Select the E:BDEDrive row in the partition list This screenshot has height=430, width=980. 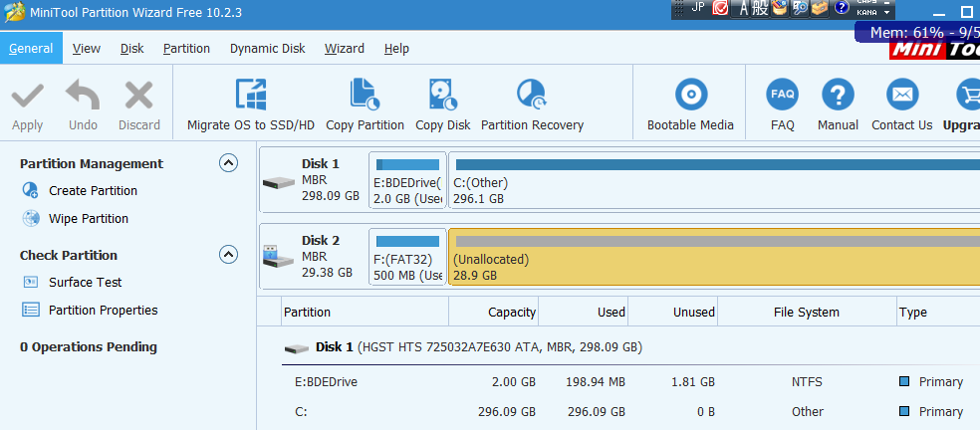click(x=326, y=382)
